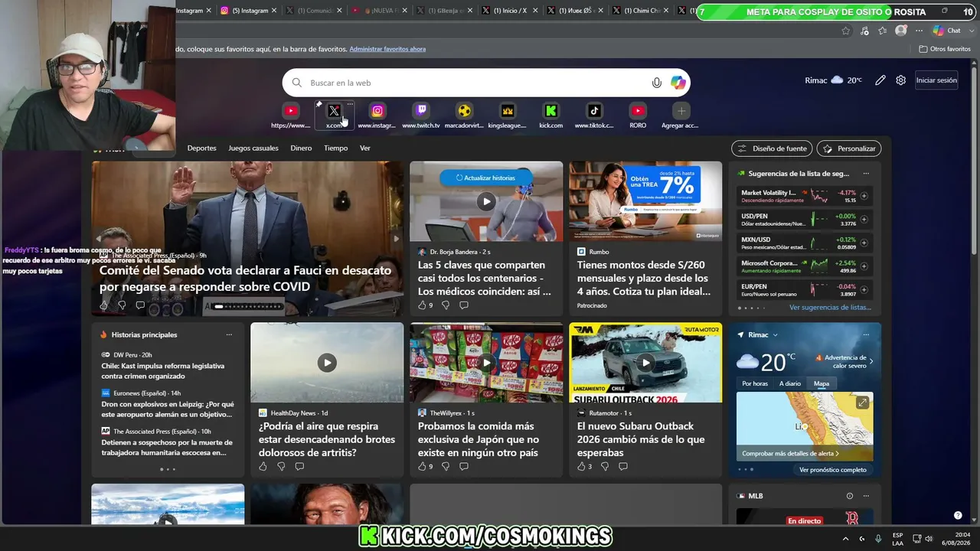Open browser Settings and more menu
Image resolution: width=980 pixels, height=551 pixels.
[919, 31]
